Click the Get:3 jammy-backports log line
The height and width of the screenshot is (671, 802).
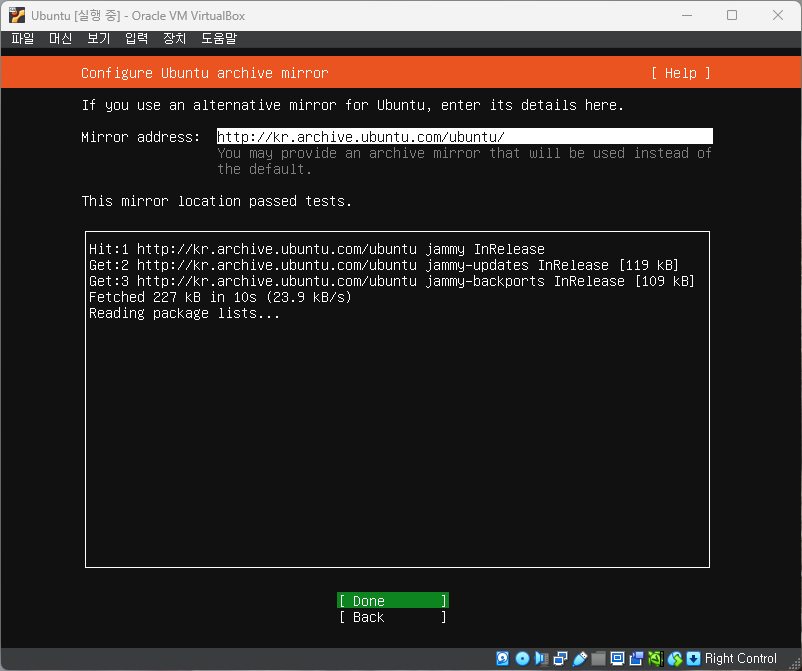click(x=392, y=281)
